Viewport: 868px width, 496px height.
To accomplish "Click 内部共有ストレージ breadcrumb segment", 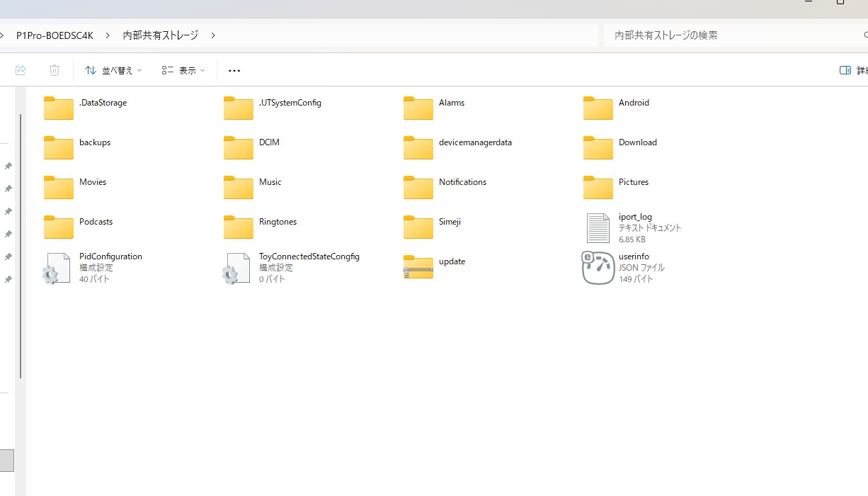I will [160, 35].
